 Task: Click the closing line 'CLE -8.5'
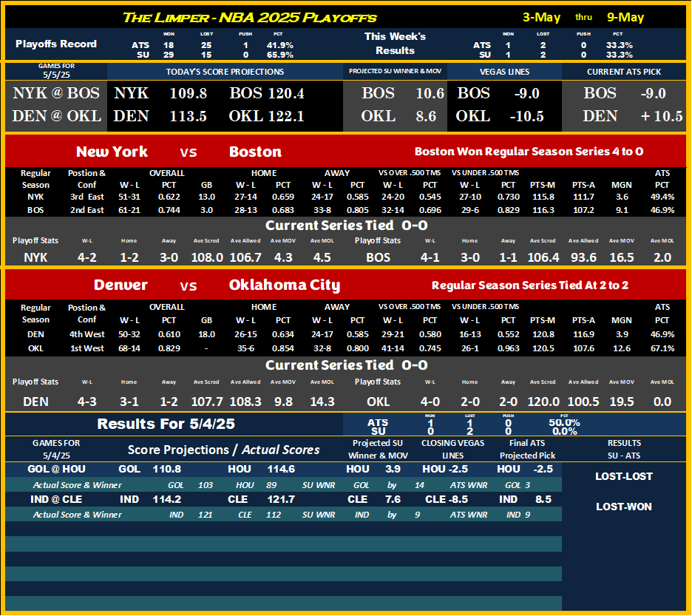click(447, 499)
